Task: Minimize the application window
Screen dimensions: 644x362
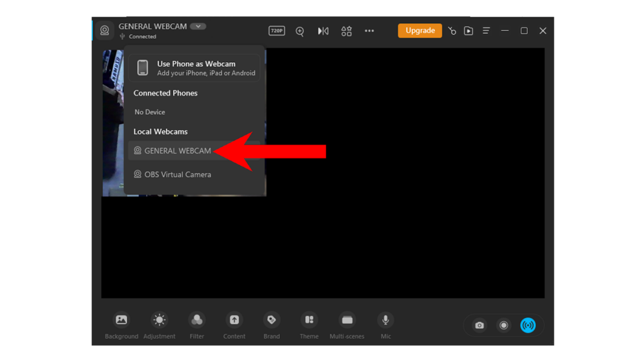Action: tap(505, 31)
